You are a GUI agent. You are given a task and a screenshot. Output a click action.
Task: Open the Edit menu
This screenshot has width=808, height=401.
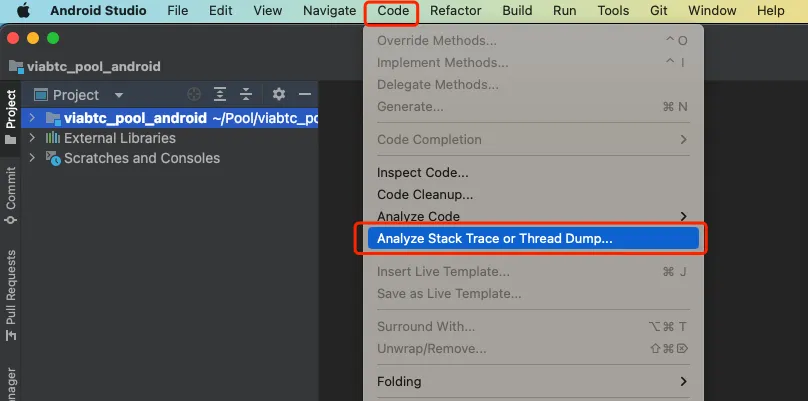pyautogui.click(x=221, y=11)
